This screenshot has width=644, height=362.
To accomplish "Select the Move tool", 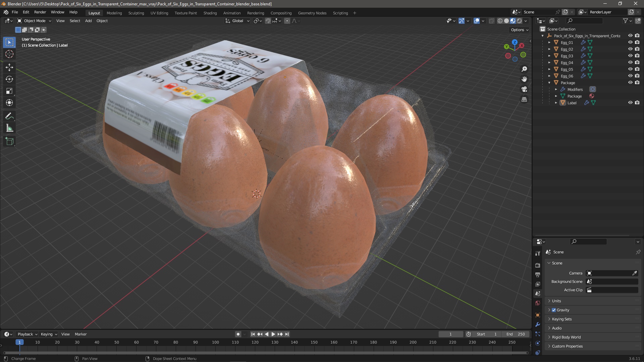I will point(9,67).
